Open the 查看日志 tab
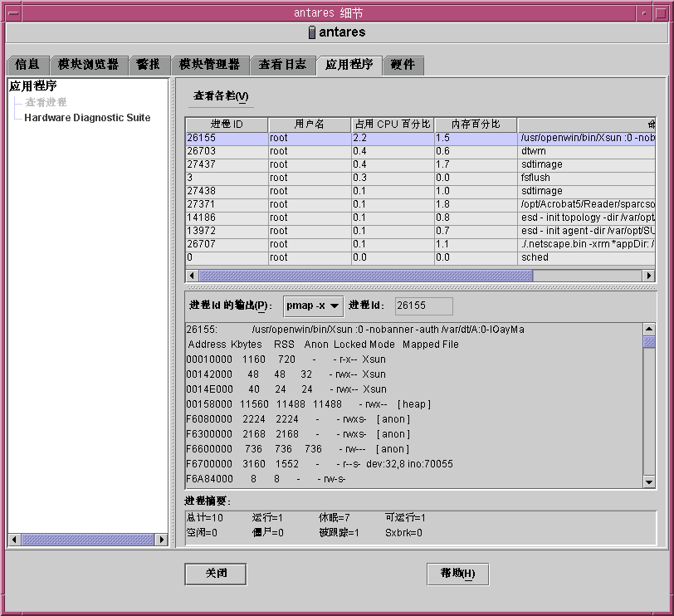This screenshot has height=616, width=674. click(x=283, y=66)
